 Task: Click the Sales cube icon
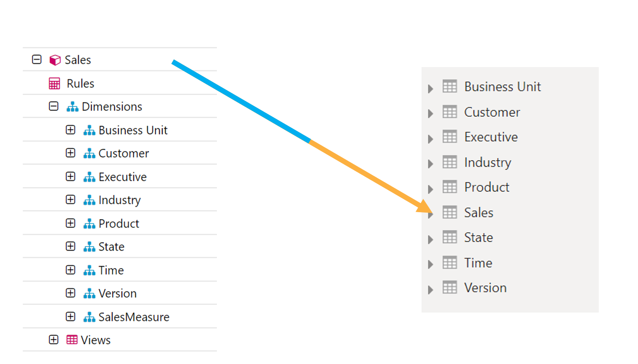pos(55,60)
